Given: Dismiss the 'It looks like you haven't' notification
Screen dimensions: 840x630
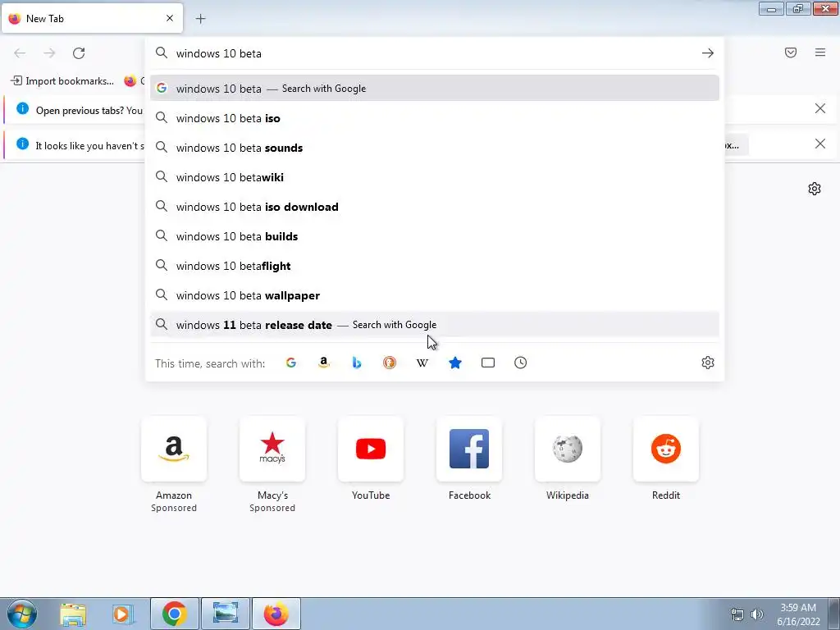Looking at the screenshot, I should click(x=819, y=144).
